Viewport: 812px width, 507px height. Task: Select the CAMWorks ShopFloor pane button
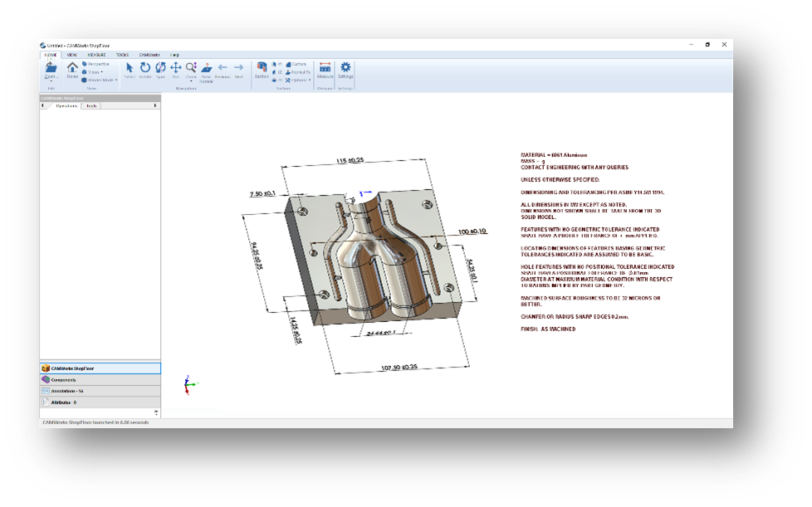tap(100, 368)
